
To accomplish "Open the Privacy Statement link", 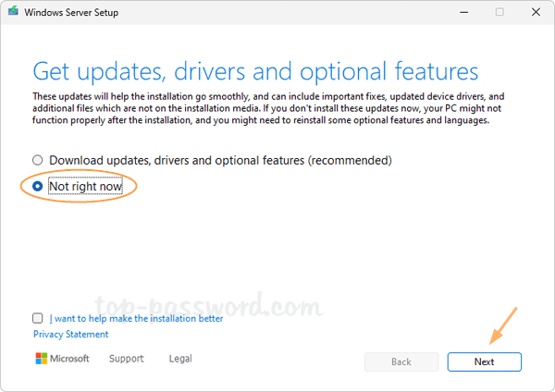I will pos(71,335).
